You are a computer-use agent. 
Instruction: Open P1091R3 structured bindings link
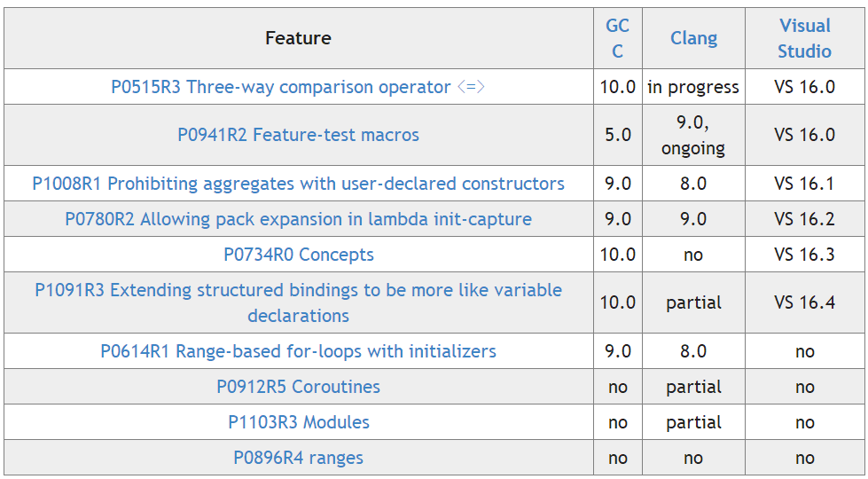coord(298,291)
